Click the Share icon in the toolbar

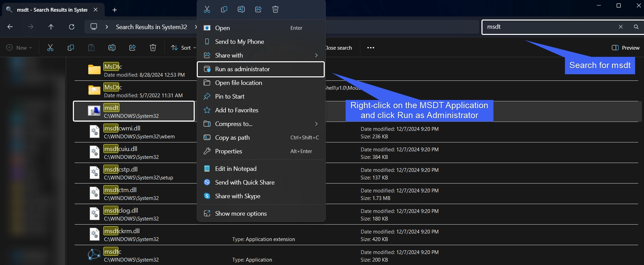pyautogui.click(x=132, y=48)
